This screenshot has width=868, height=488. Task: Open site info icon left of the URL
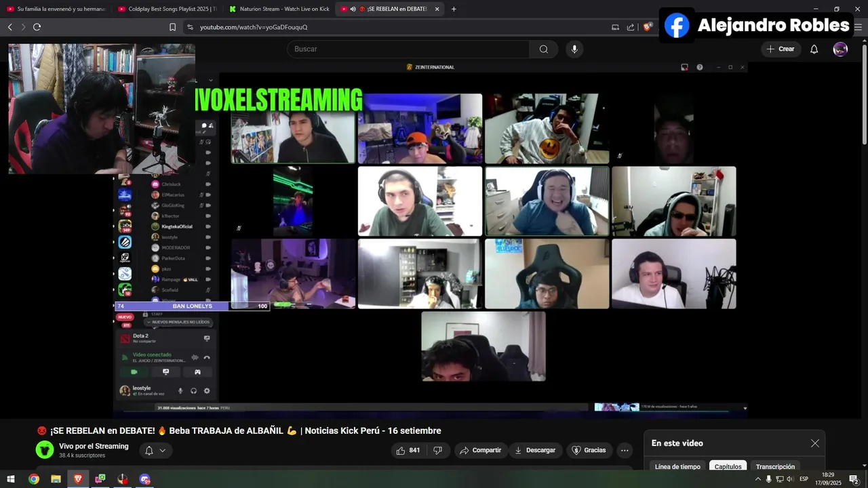(x=190, y=27)
